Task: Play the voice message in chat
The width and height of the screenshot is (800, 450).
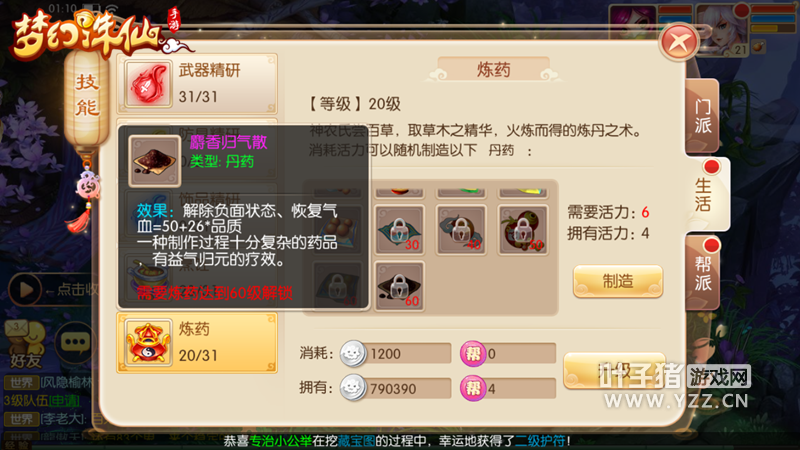Action: [x=24, y=289]
